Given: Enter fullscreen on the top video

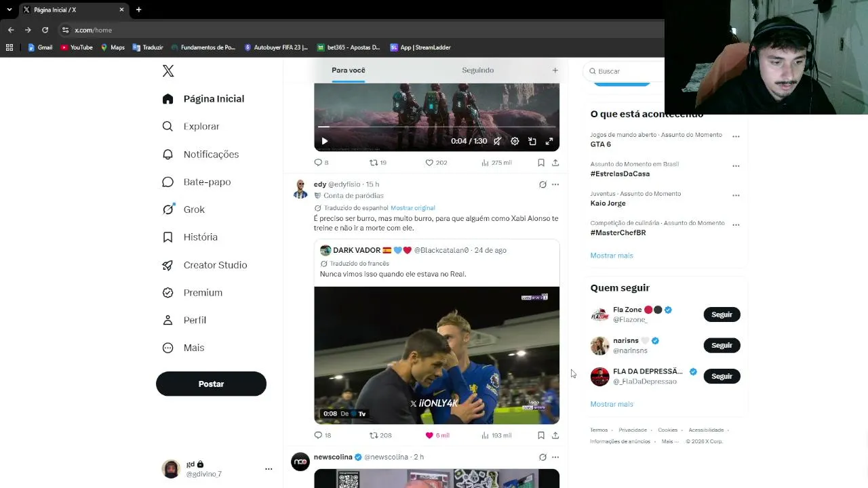Looking at the screenshot, I should point(549,141).
